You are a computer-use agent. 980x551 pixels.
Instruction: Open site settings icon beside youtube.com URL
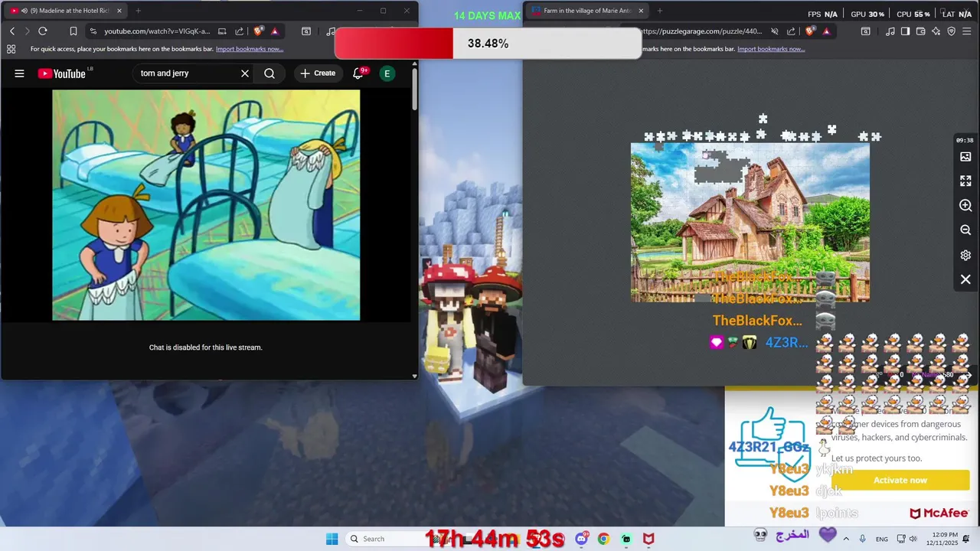pos(93,31)
